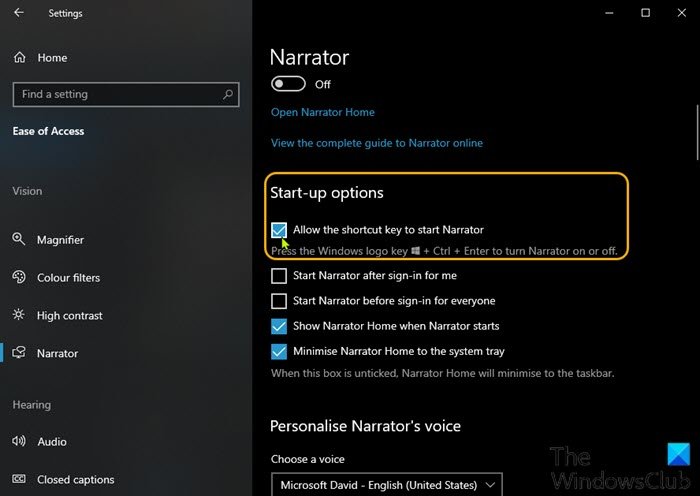Toggle the Narrator on/off switch
Viewport: 700px width, 496px height.
288,84
